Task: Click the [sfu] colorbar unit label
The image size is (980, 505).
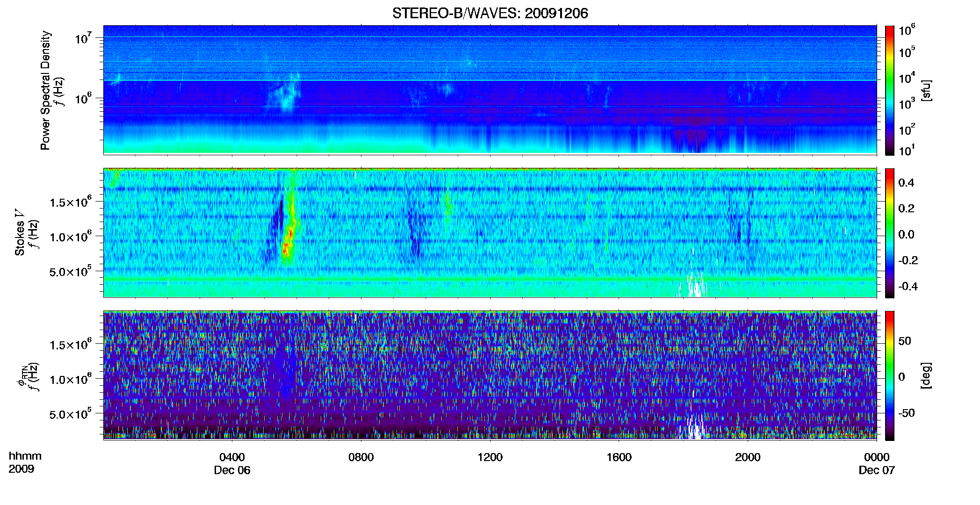Action: [926, 90]
